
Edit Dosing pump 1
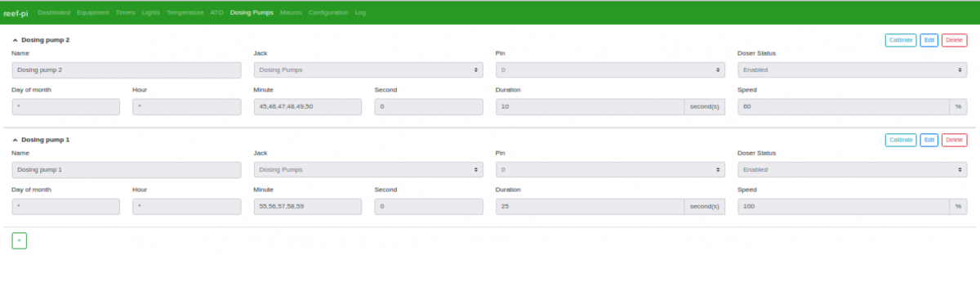coord(929,140)
